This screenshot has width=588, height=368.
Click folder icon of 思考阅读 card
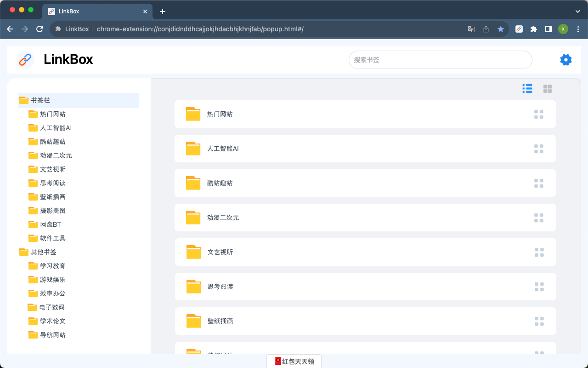(194, 287)
